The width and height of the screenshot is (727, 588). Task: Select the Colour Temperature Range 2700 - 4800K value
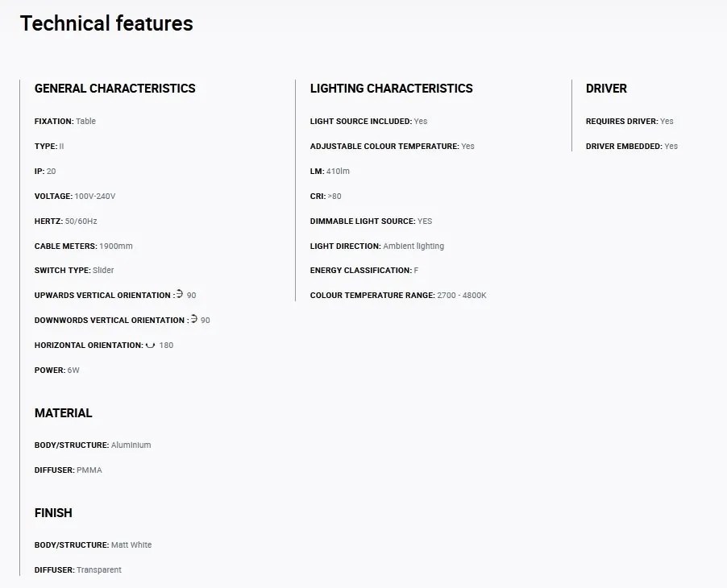point(462,295)
